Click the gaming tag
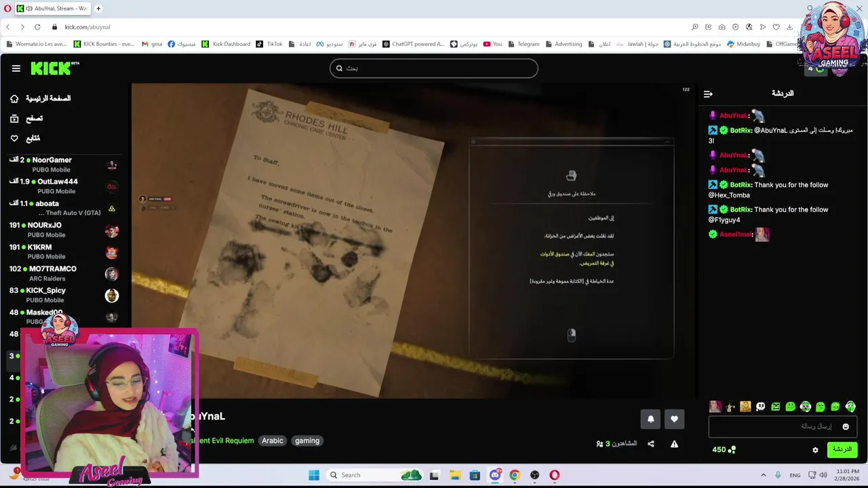 (307, 441)
